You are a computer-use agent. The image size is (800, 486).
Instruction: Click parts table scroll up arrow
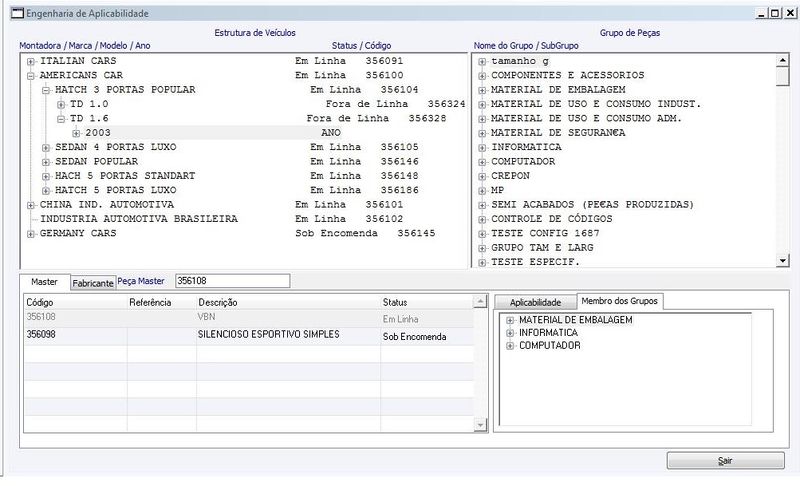tap(481, 302)
